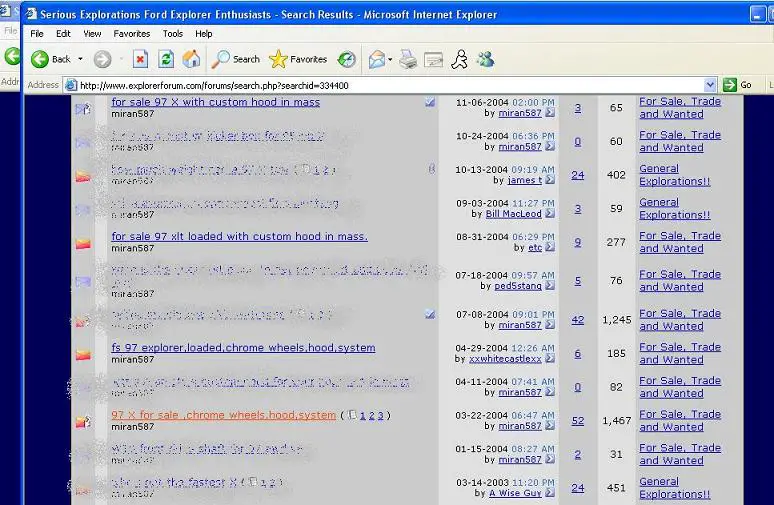This screenshot has height=505, width=774.
Task: Click the replies count 6
Action: (578, 354)
